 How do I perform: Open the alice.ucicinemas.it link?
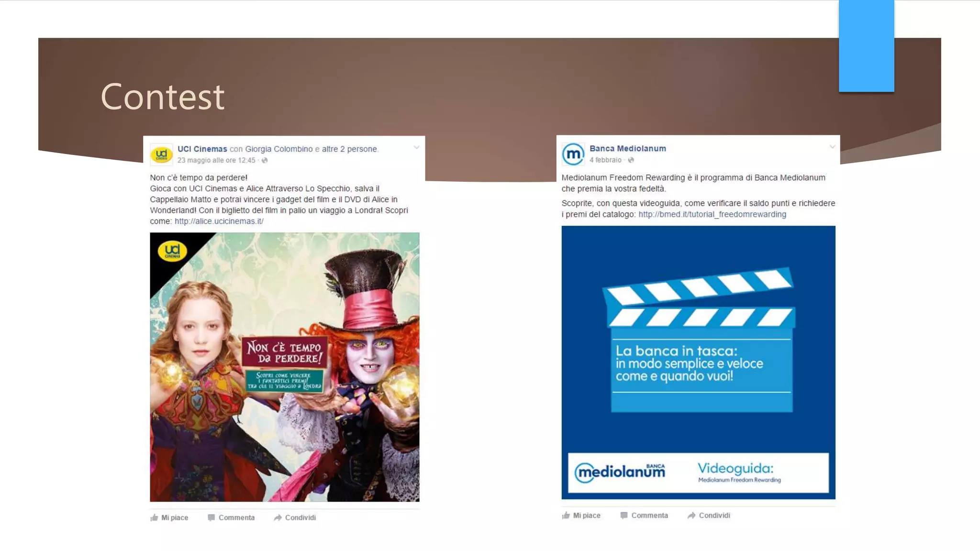(x=219, y=221)
